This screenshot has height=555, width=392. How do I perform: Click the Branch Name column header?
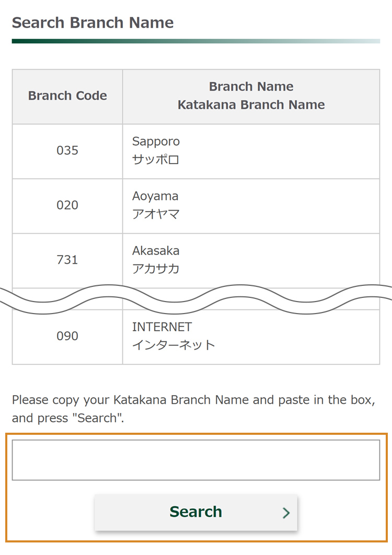[x=251, y=87]
